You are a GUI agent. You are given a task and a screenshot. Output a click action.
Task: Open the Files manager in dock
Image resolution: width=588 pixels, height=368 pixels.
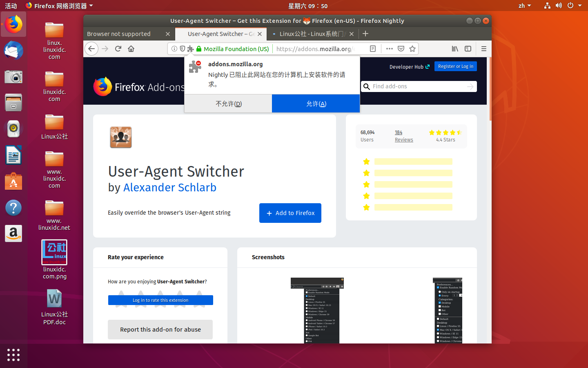(x=13, y=103)
